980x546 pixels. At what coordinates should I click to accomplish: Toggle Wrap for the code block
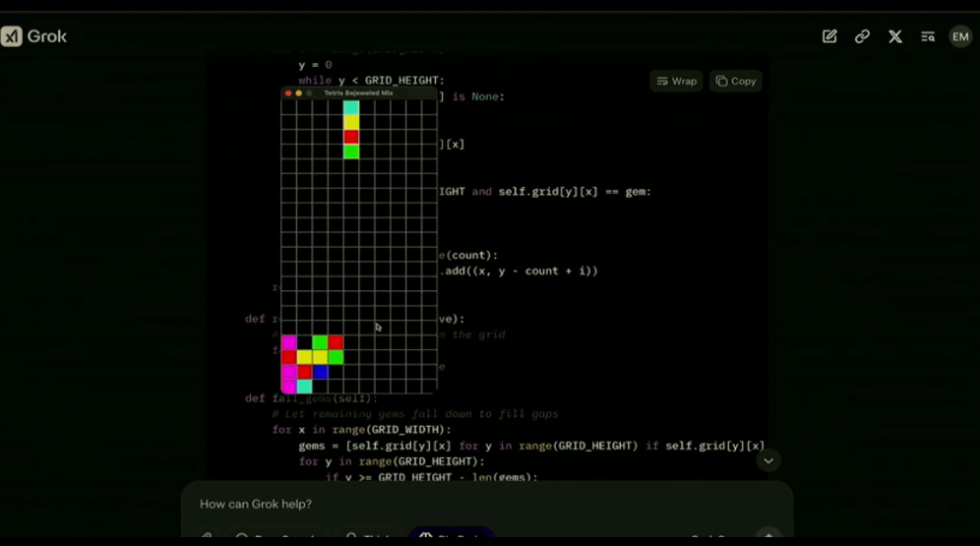click(677, 82)
